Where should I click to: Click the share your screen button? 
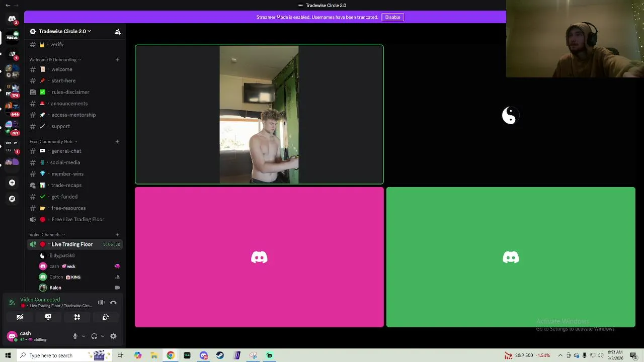(48, 317)
